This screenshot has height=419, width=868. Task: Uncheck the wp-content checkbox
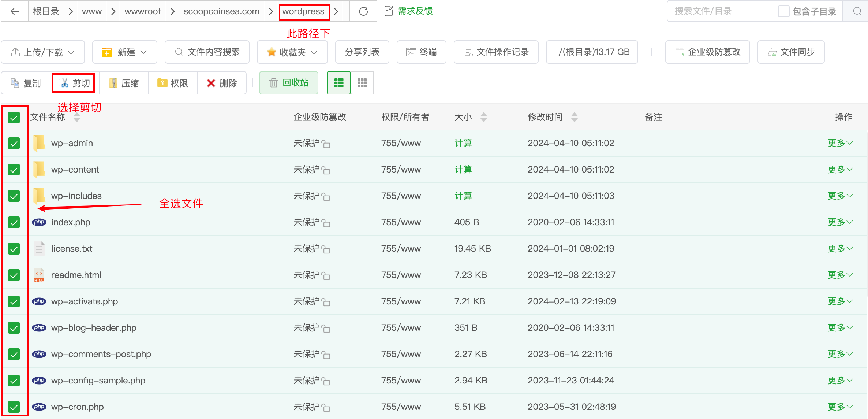click(14, 170)
